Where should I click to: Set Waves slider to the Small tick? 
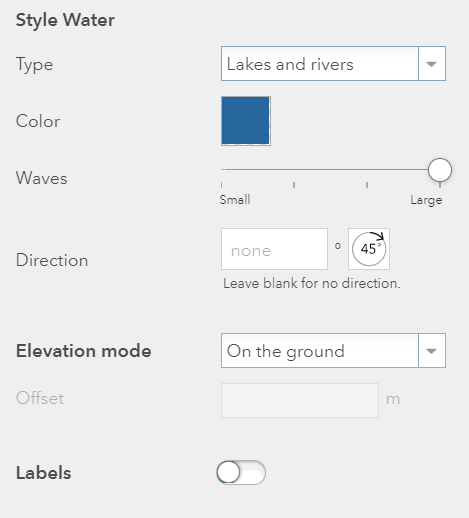pyautogui.click(x=222, y=185)
